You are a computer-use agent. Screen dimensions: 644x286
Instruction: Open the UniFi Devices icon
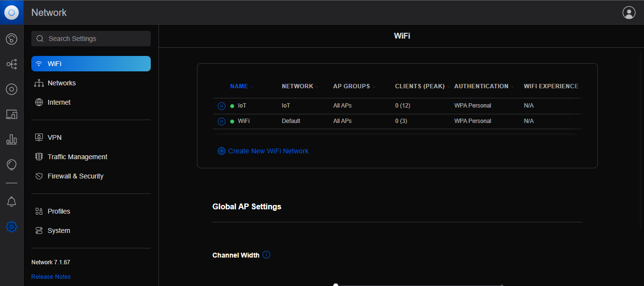pos(12,89)
